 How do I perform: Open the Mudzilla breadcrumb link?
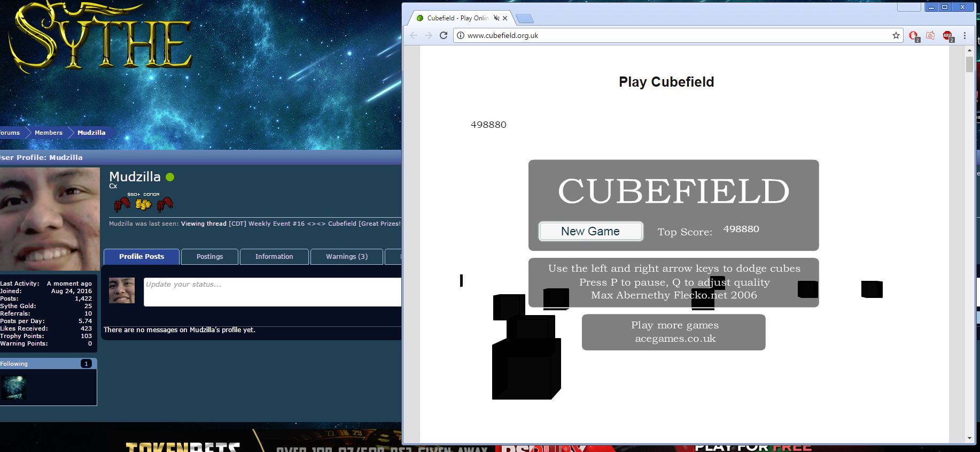(x=91, y=133)
